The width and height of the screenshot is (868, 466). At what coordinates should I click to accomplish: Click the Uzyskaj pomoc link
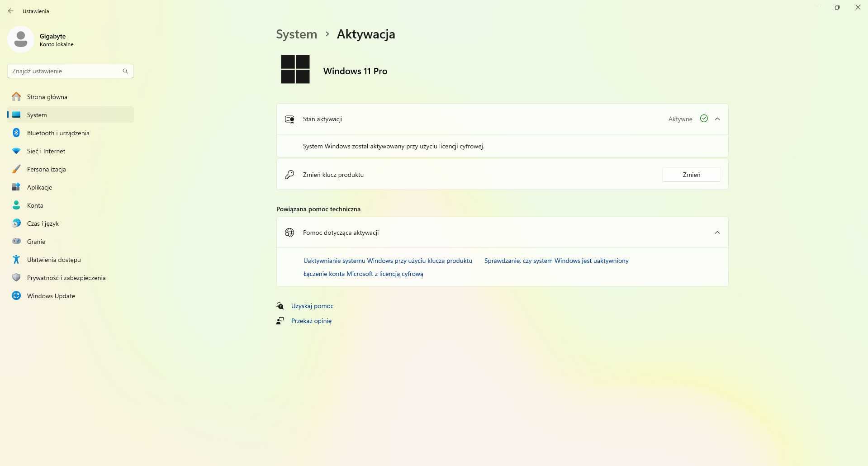312,306
